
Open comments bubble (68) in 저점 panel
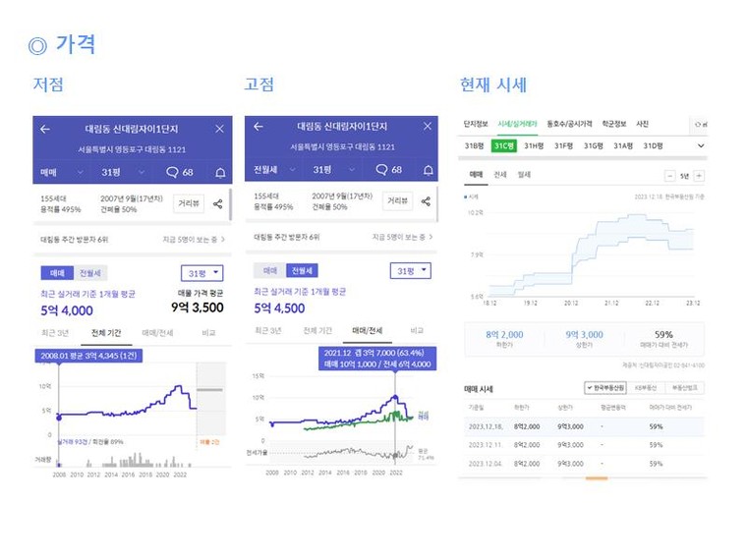tap(179, 172)
